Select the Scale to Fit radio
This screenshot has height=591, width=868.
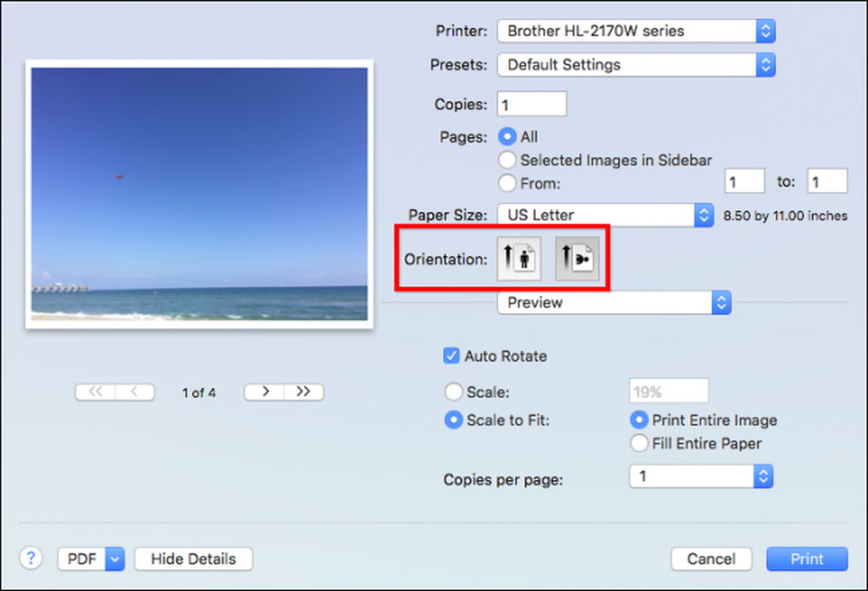coord(453,420)
